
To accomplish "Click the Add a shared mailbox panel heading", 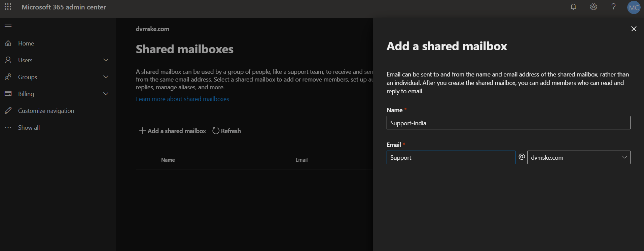I will (447, 46).
